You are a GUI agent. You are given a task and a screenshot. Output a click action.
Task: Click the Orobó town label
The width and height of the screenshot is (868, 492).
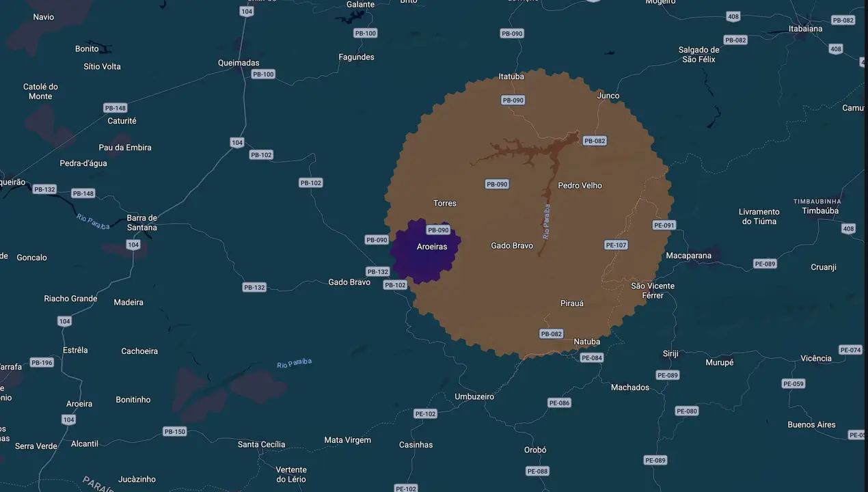(x=535, y=450)
